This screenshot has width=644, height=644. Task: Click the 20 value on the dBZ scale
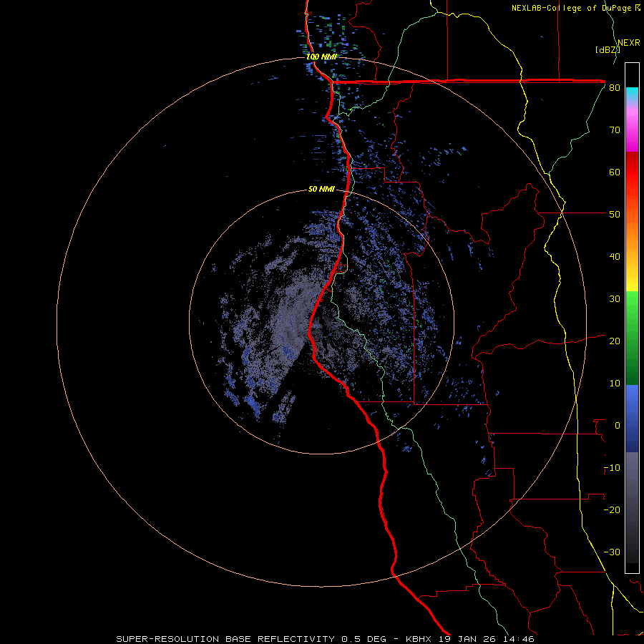615,341
